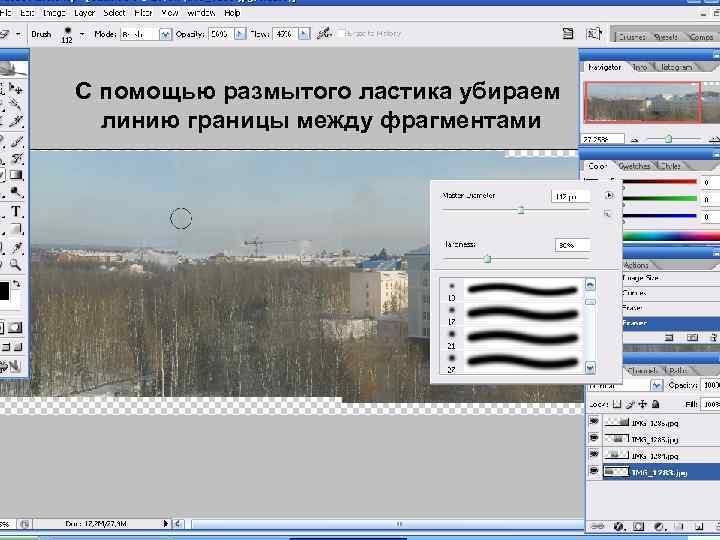720x540 pixels.
Task: Click the create new brush preset icon
Action: 608,214
